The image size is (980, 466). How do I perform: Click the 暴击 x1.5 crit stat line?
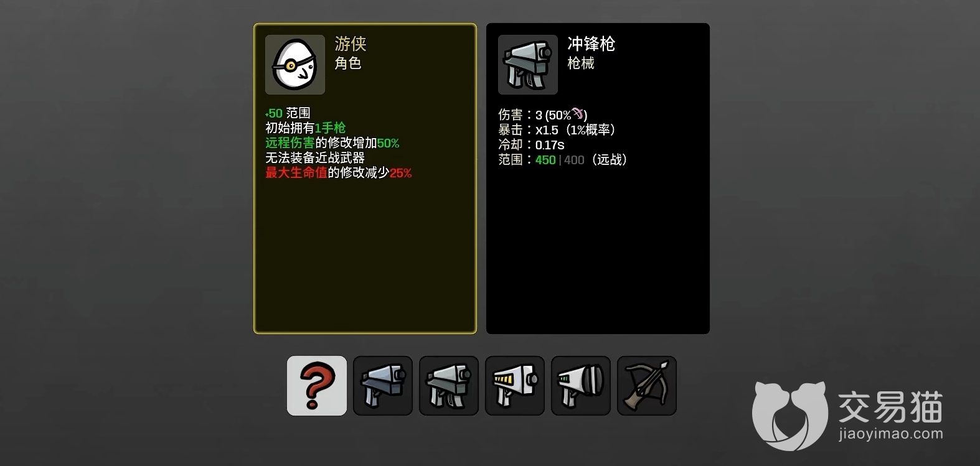click(x=558, y=130)
